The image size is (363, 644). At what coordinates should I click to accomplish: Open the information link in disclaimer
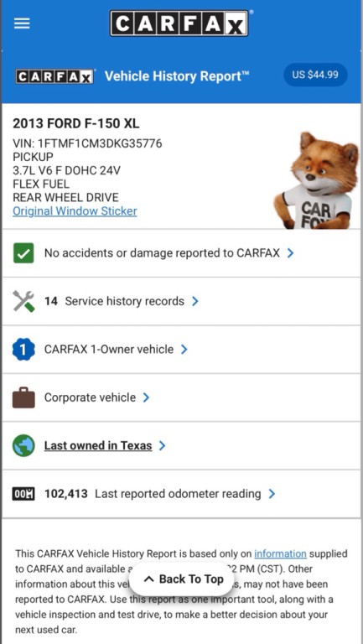coord(281,553)
